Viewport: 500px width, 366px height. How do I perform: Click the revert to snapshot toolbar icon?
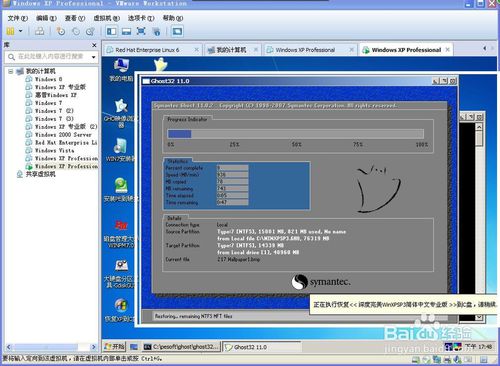[x=76, y=31]
